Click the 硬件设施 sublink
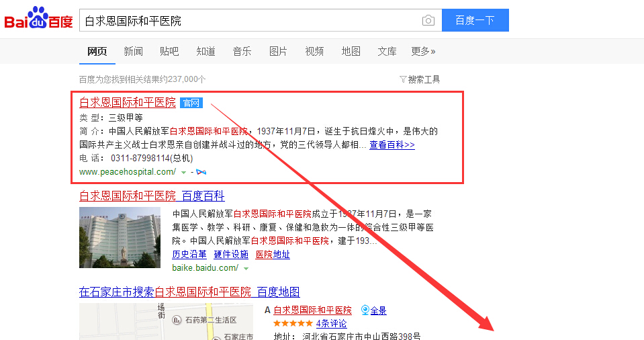Viewport: 644px width, 340px height. [x=231, y=255]
